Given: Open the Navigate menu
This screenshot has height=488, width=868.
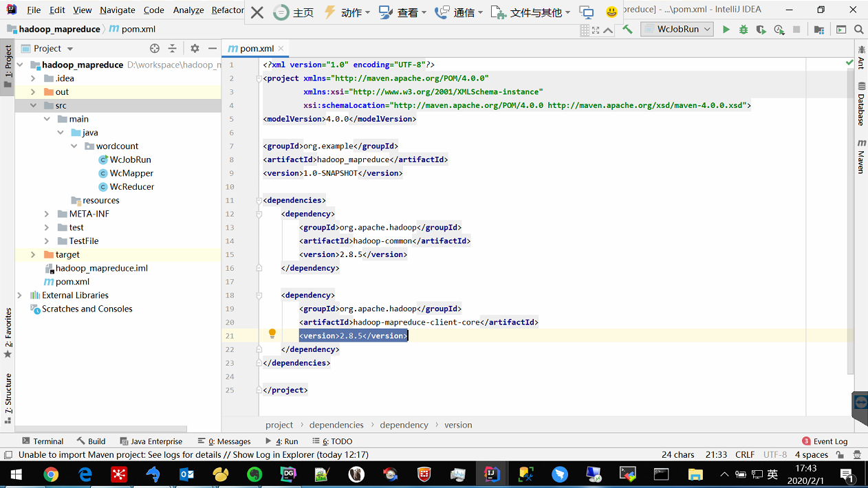Looking at the screenshot, I should [x=118, y=10].
